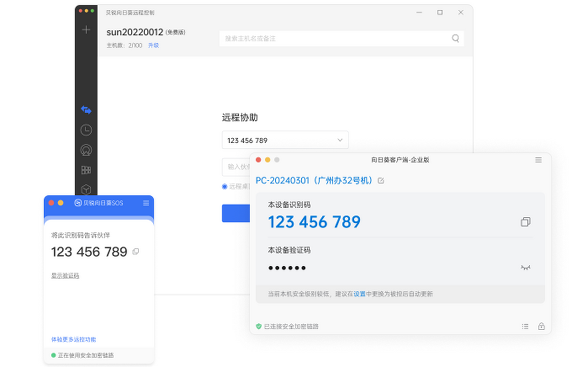Image resolution: width=588 pixels, height=367 pixels.
Task: Open the list icon at the client window bottom
Action: point(525,326)
